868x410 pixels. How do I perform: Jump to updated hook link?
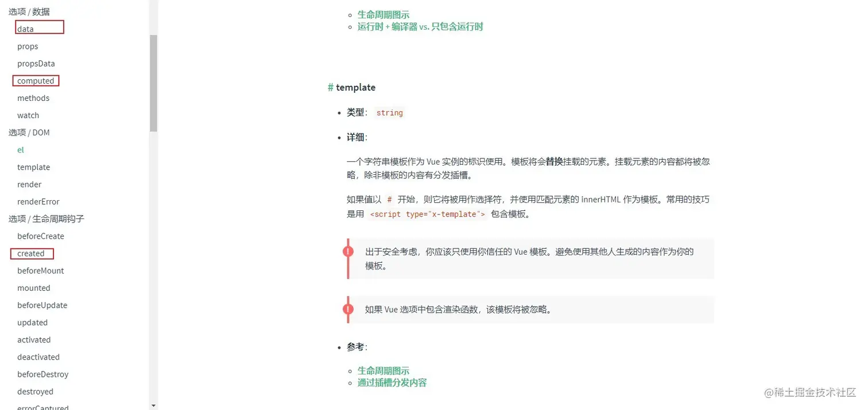(32, 322)
